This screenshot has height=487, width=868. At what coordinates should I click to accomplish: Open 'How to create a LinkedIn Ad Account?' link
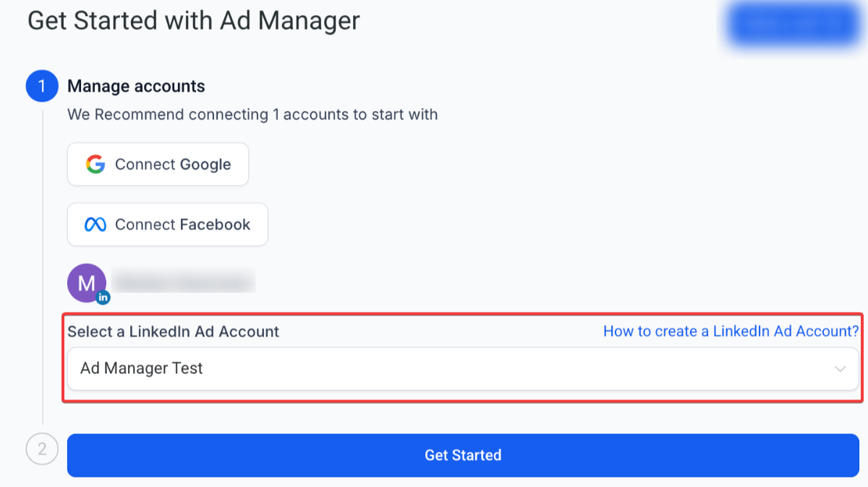point(731,331)
